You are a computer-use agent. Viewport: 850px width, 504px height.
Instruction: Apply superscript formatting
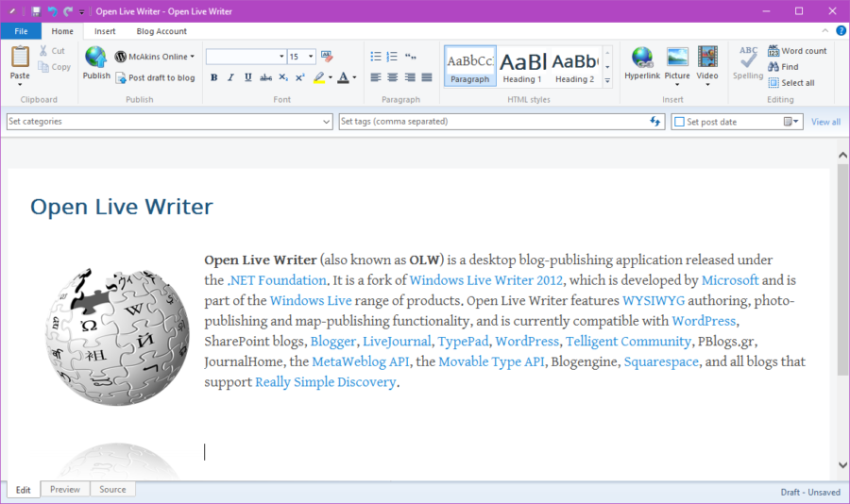point(300,77)
